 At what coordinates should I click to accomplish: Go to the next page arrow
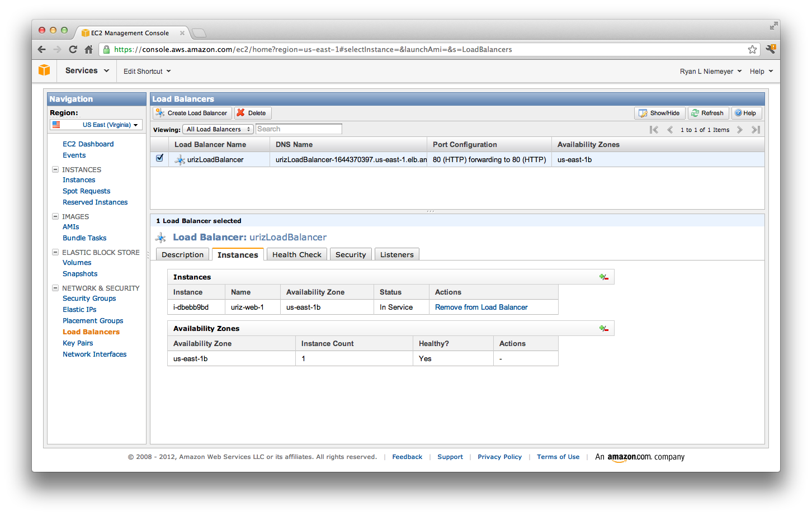[x=740, y=130]
